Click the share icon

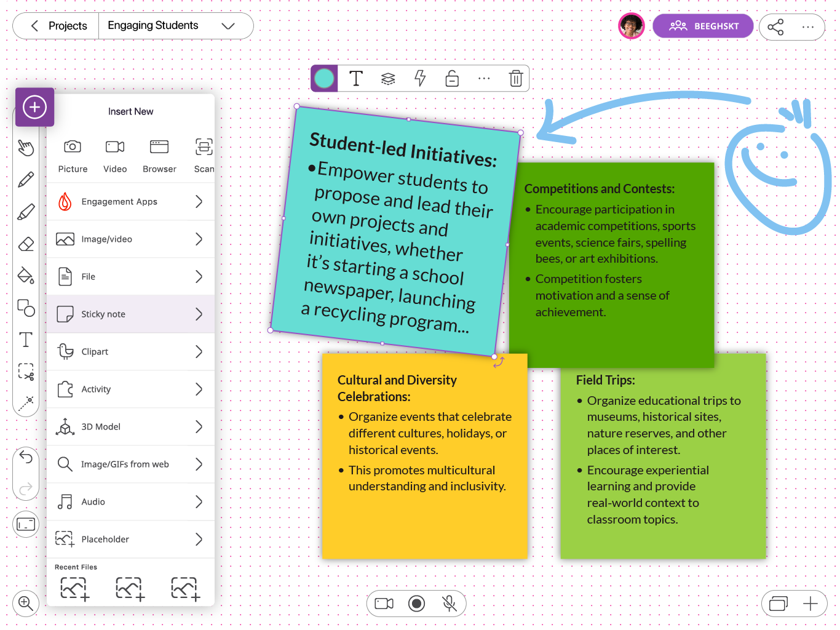point(775,27)
